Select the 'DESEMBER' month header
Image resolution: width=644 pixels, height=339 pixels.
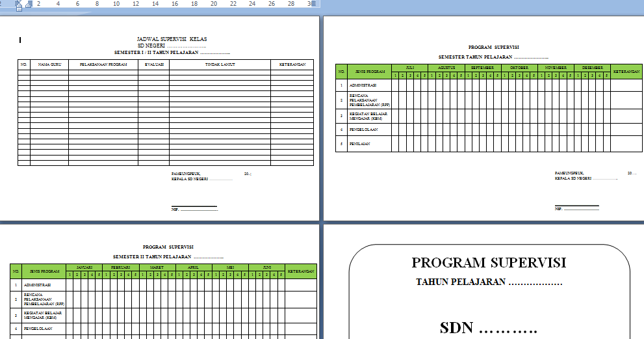[592, 68]
